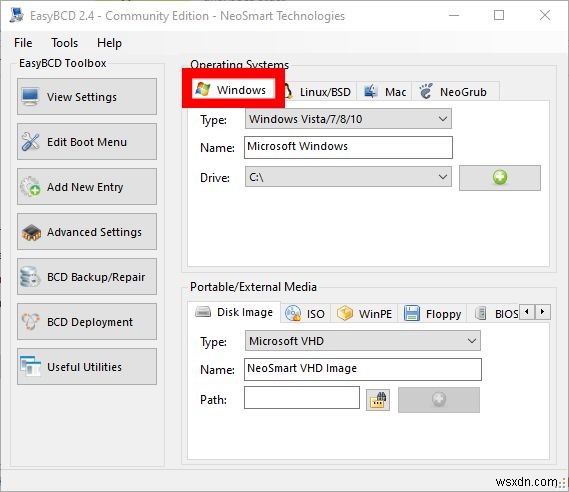
Task: Click the green plus add entry button
Action: (x=500, y=178)
